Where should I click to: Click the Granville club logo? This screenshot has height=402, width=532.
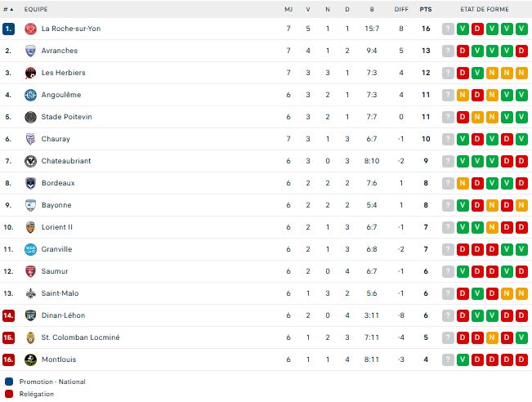31,249
